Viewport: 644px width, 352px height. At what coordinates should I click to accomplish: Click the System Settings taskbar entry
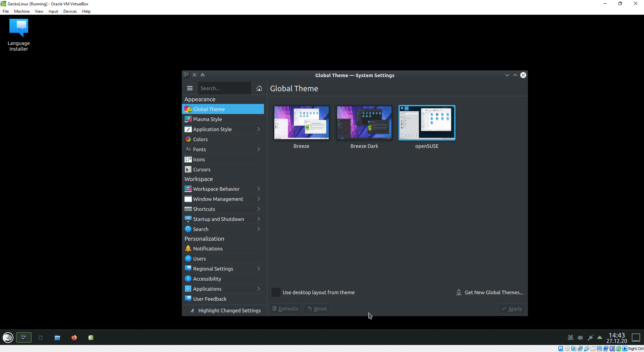24,338
